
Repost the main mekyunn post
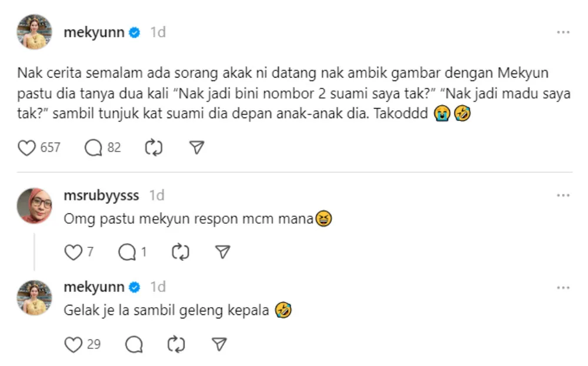[153, 147]
